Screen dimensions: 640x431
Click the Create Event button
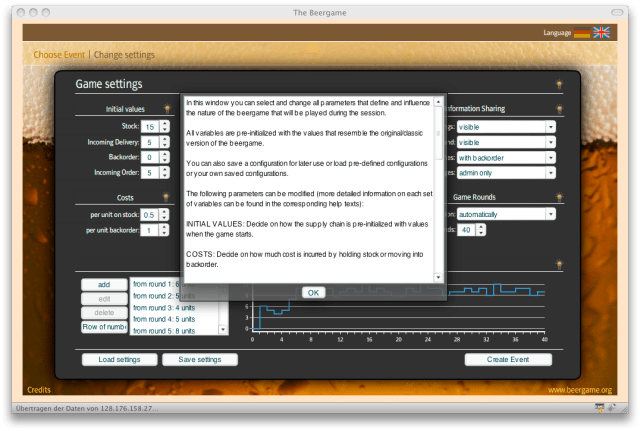tap(508, 360)
